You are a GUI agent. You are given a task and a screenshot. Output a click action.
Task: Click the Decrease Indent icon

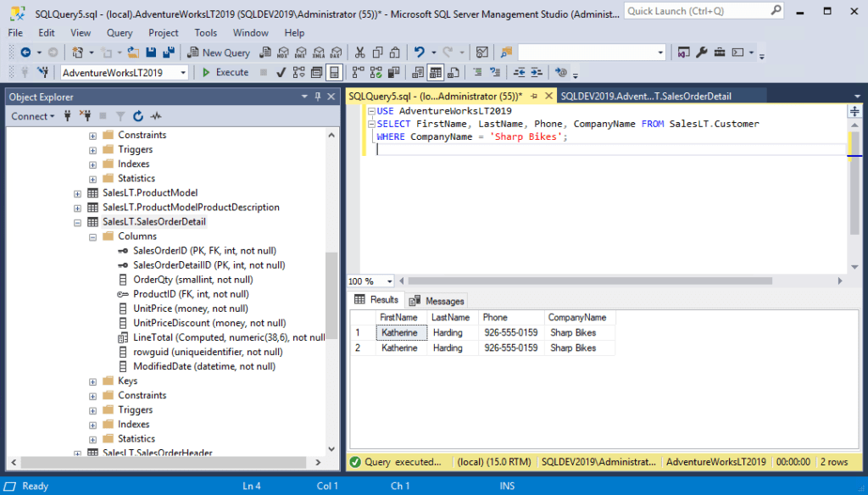519,73
